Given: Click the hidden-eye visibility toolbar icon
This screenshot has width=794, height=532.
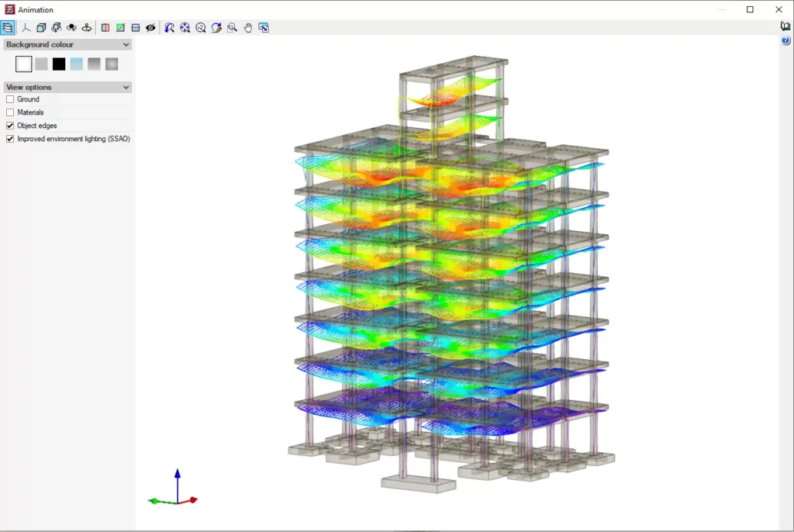Looking at the screenshot, I should (x=150, y=28).
